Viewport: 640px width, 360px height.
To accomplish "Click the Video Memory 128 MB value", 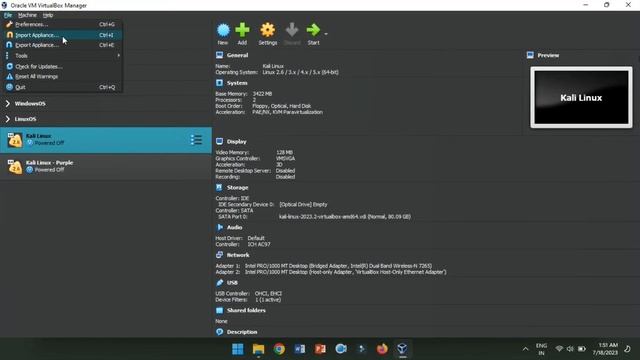I will click(284, 153).
